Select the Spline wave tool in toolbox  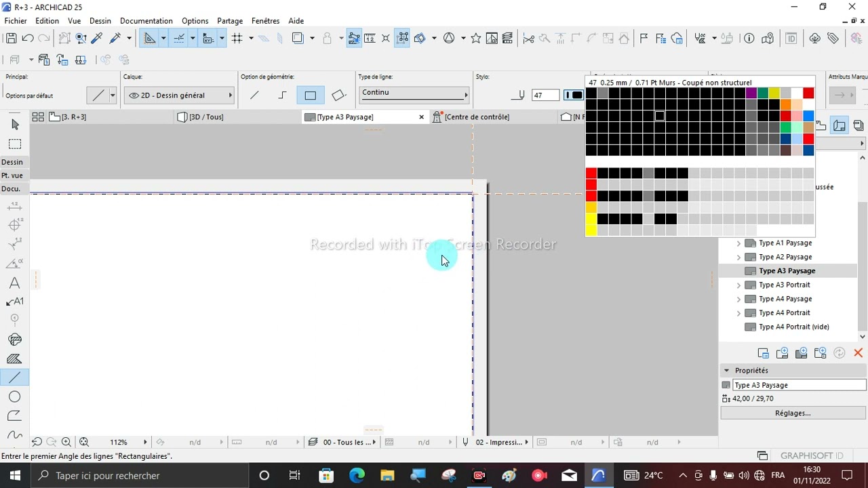(15, 434)
